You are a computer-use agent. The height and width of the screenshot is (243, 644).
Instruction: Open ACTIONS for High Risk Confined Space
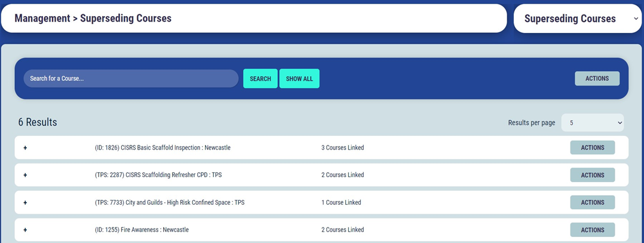(592, 202)
